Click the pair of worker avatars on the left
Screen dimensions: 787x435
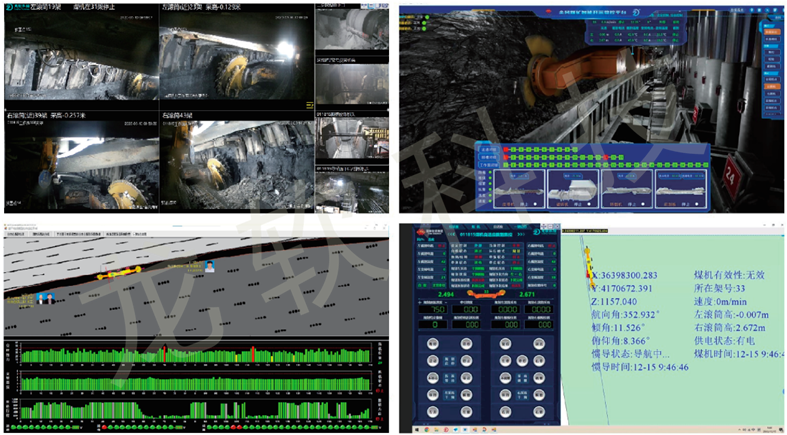click(x=44, y=298)
